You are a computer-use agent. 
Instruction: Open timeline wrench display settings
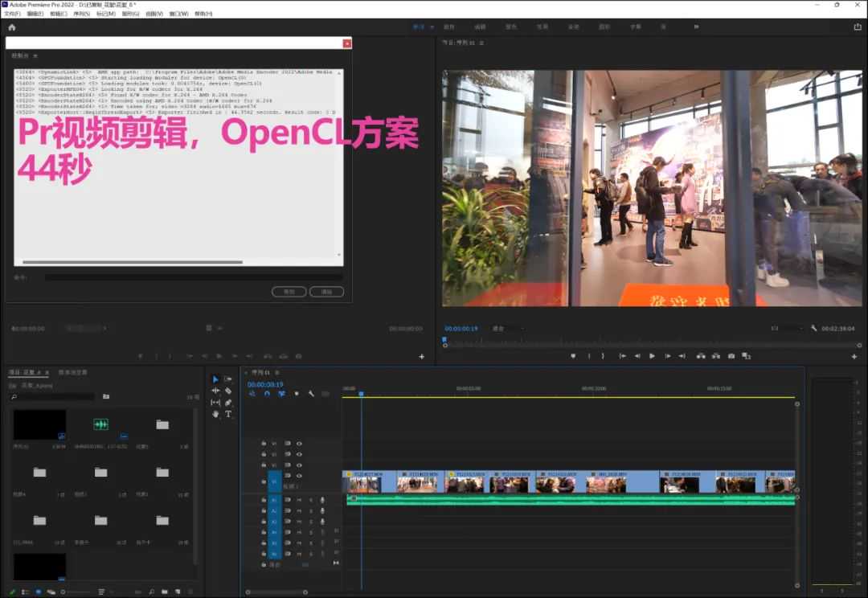[x=311, y=394]
